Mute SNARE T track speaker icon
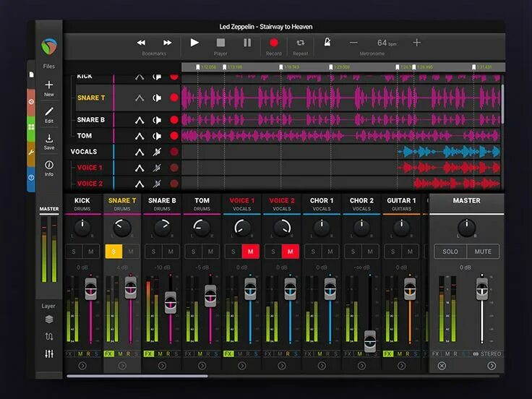532x399 pixels. click(157, 98)
